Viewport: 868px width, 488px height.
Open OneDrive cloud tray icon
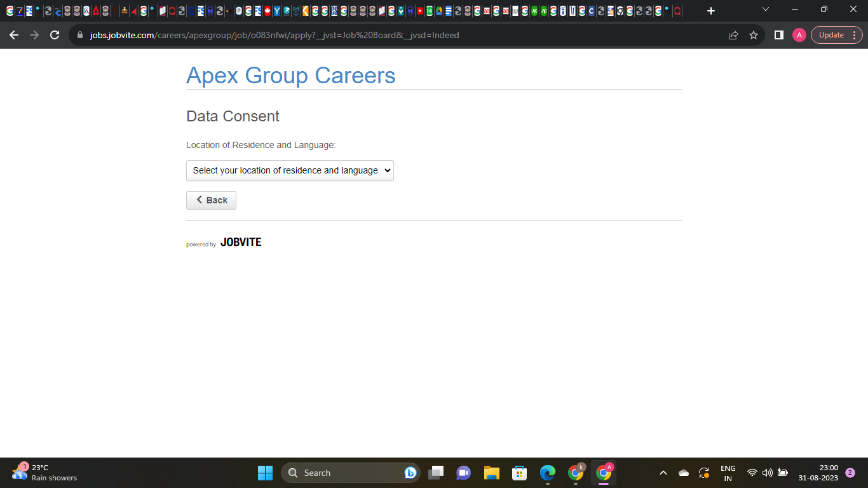(x=684, y=473)
